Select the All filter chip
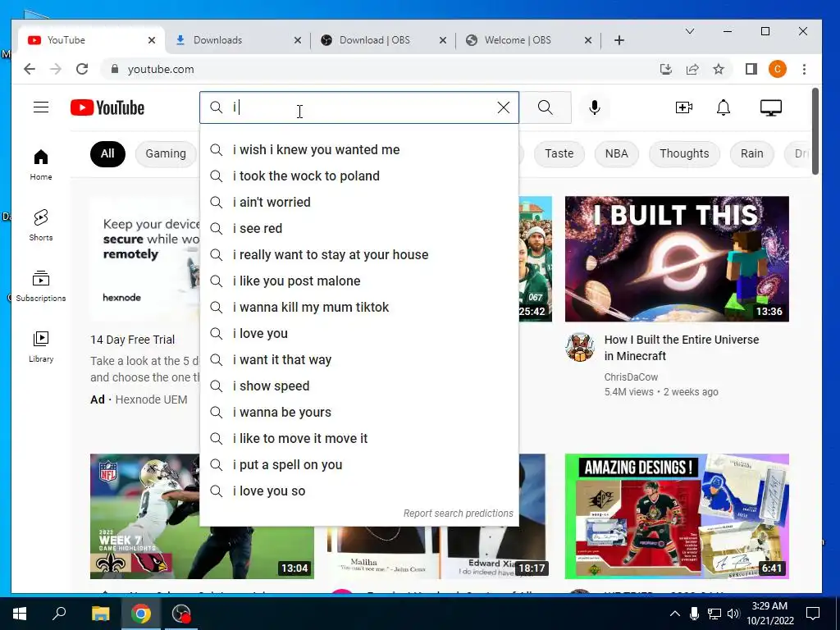840x630 pixels. (x=107, y=153)
